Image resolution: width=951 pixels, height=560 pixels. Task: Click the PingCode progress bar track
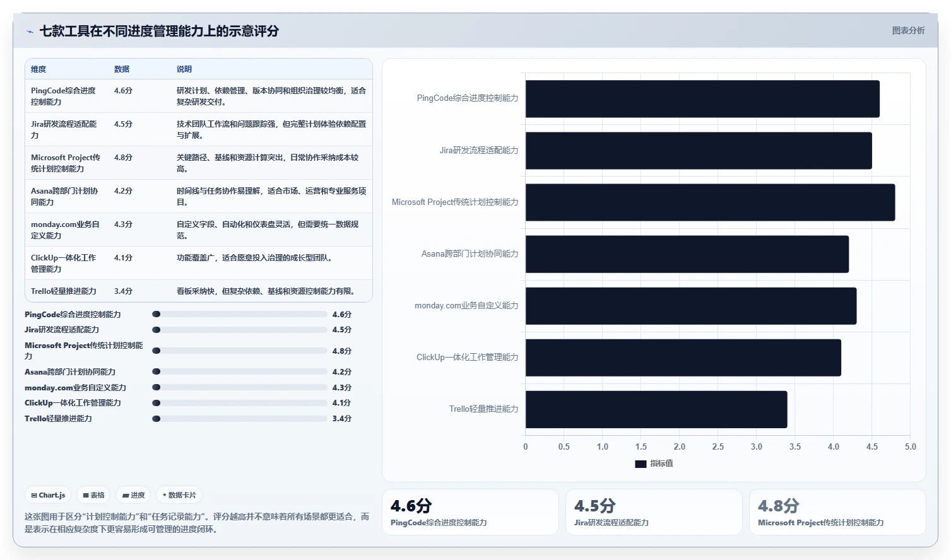click(240, 314)
